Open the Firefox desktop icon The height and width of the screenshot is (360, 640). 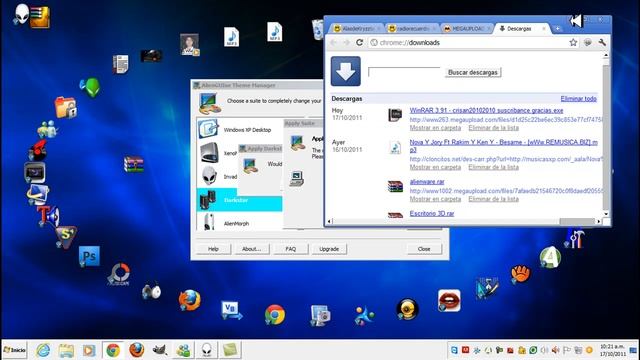(x=189, y=300)
